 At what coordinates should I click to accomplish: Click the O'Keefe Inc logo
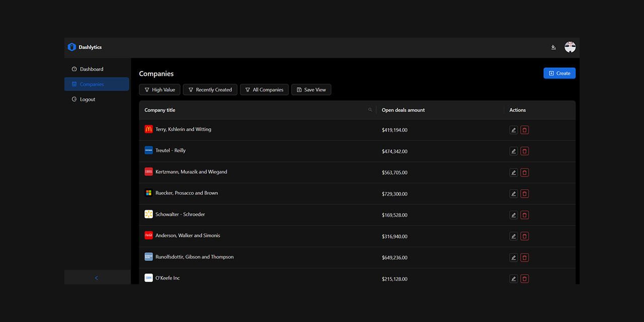[148, 278]
